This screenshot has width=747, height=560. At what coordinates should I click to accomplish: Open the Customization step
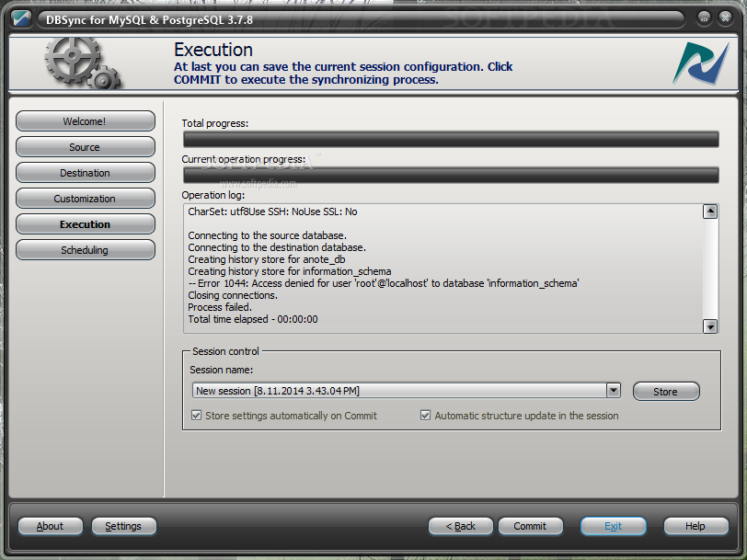pyautogui.click(x=86, y=198)
